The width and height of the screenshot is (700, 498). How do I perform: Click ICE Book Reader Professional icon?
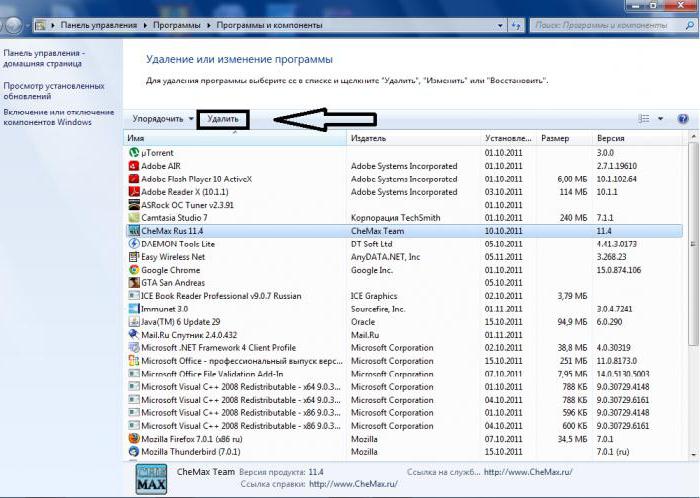(x=133, y=296)
